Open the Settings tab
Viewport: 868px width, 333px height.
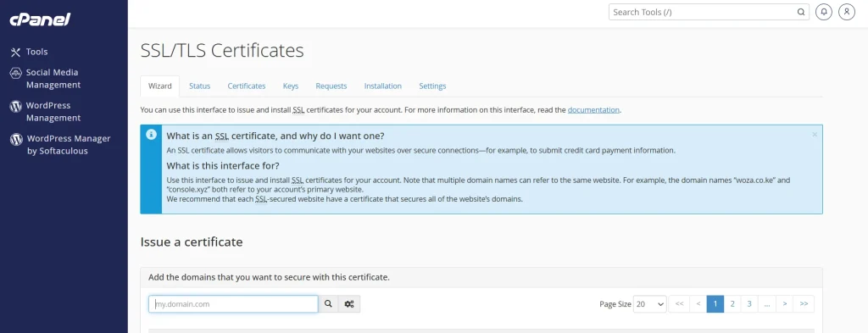point(432,86)
